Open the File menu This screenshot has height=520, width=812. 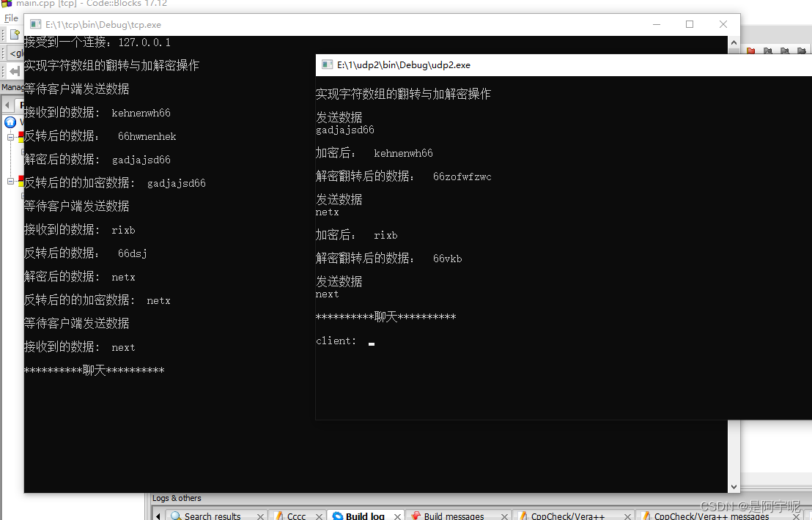tap(11, 18)
